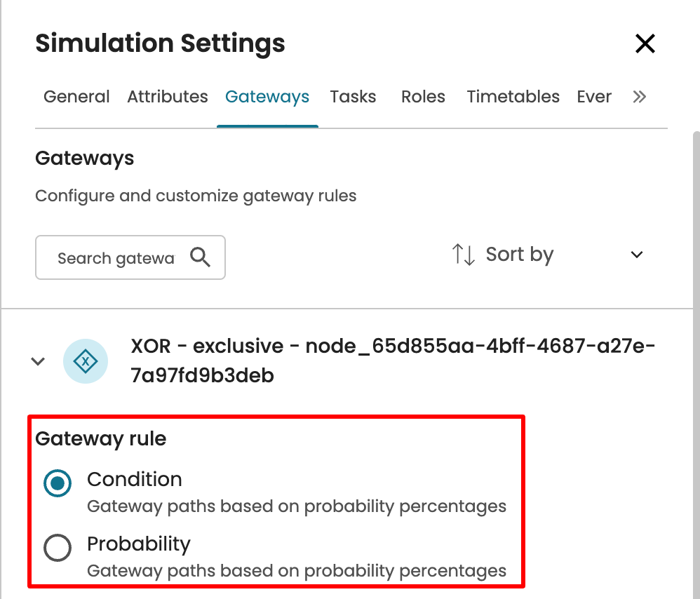Select the Gateways tab
The width and height of the screenshot is (700, 599).
click(267, 97)
